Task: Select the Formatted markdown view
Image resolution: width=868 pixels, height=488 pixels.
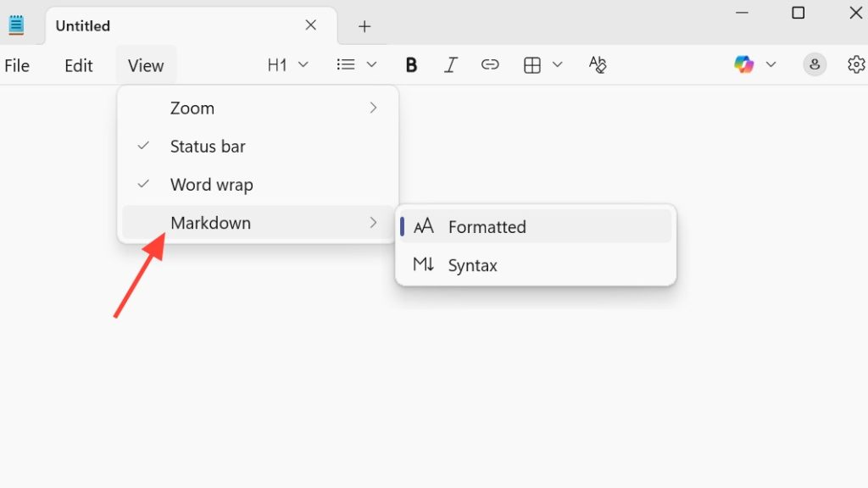Action: coord(487,227)
